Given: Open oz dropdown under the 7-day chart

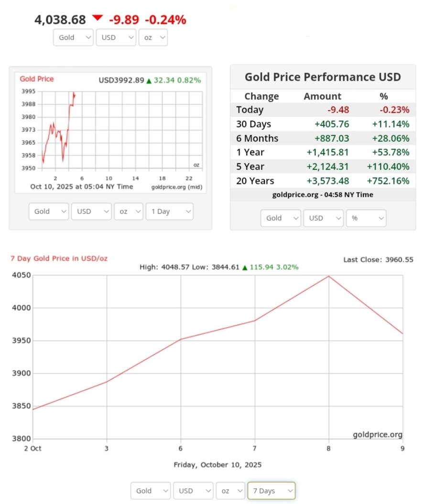Looking at the screenshot, I should (x=230, y=491).
